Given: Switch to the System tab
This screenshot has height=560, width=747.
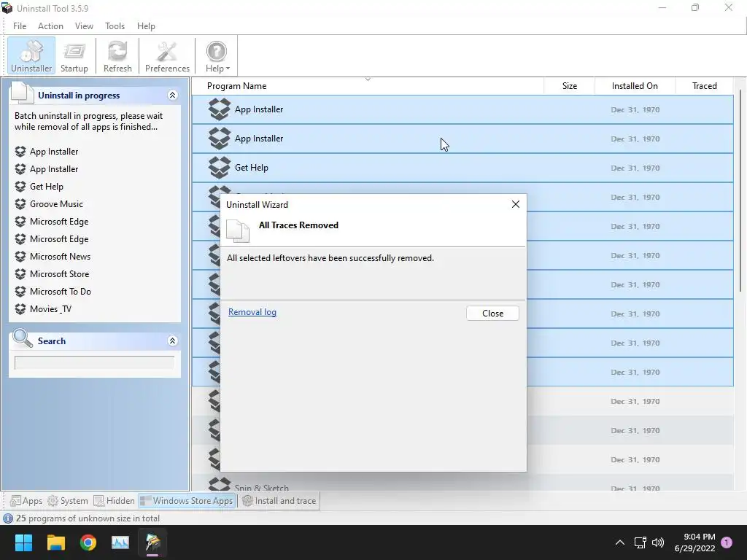Looking at the screenshot, I should point(68,500).
